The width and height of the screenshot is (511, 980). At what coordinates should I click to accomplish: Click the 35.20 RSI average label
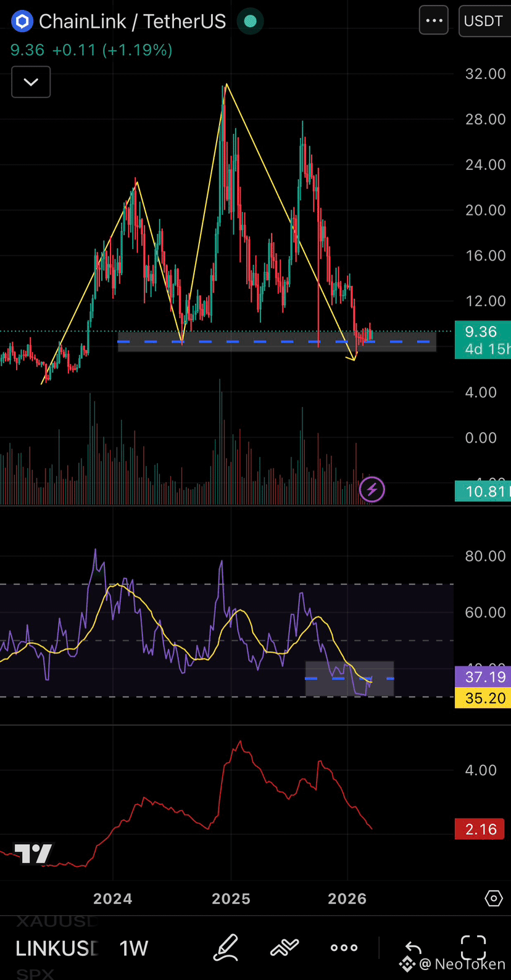[483, 698]
